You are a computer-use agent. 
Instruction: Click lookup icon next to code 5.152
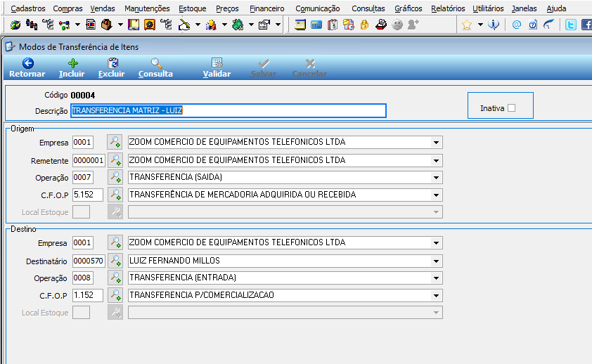pos(115,195)
